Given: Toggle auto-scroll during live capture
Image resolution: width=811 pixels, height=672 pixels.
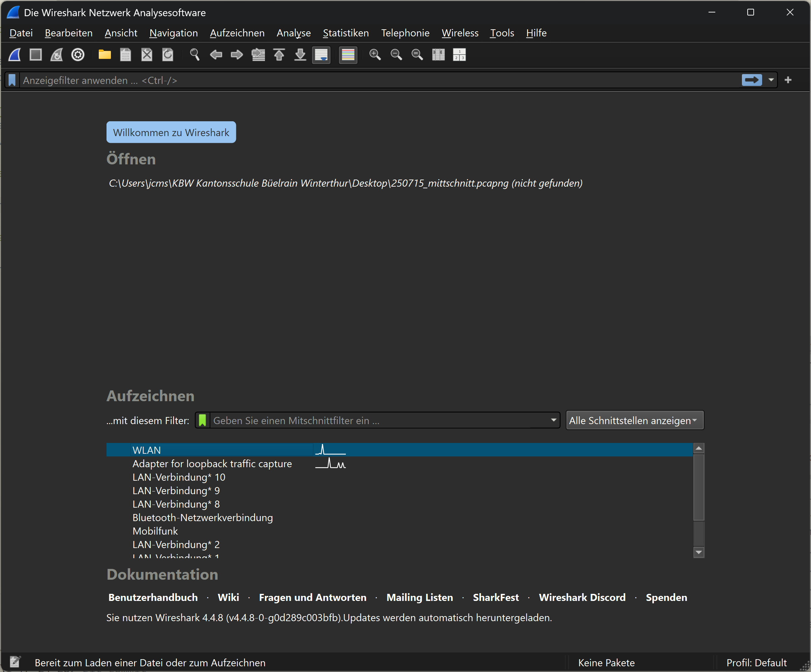Looking at the screenshot, I should point(321,55).
